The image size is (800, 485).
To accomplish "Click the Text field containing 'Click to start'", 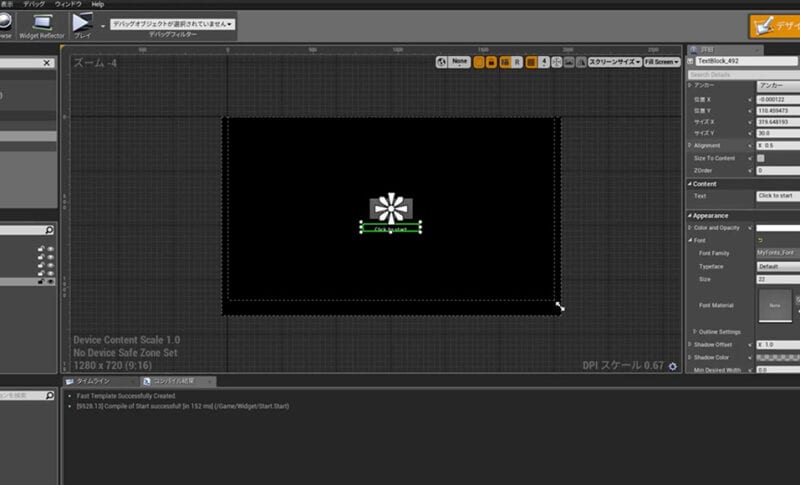I will click(777, 196).
